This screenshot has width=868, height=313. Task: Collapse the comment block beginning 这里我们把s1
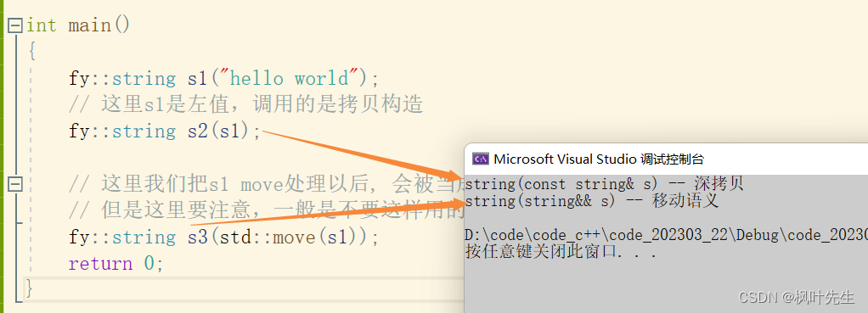[15, 183]
